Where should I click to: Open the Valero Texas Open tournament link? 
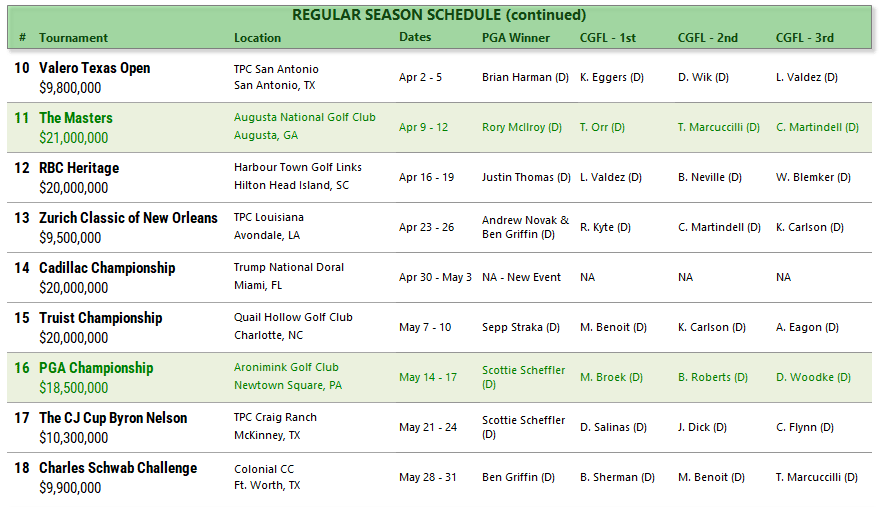point(95,68)
